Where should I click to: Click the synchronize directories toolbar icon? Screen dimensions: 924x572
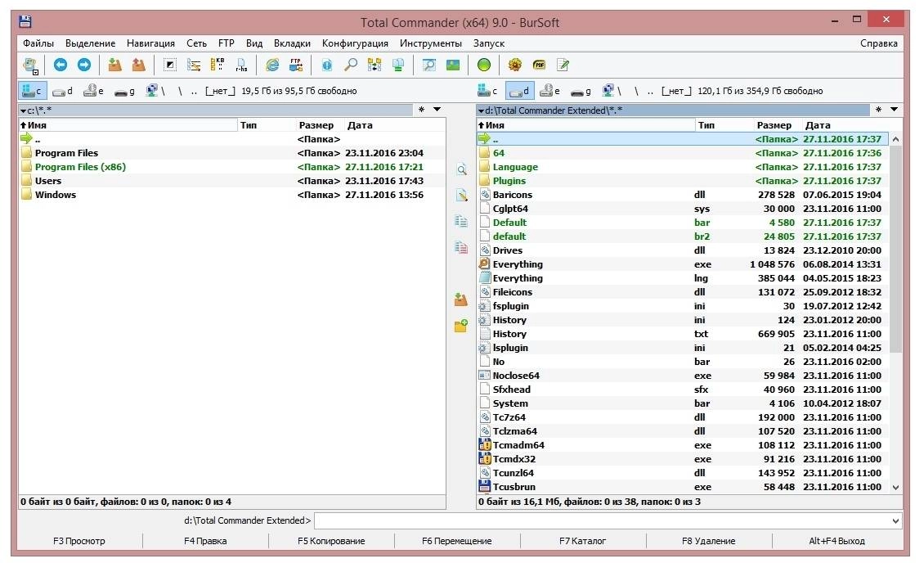tap(375, 65)
